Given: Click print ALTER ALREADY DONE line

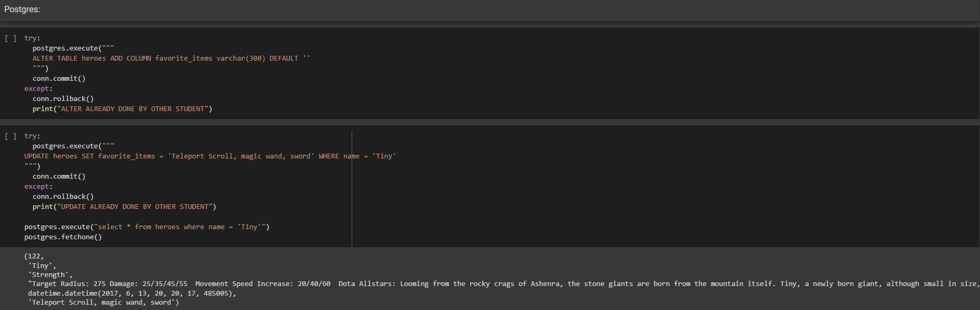Looking at the screenshot, I should click(x=122, y=109).
